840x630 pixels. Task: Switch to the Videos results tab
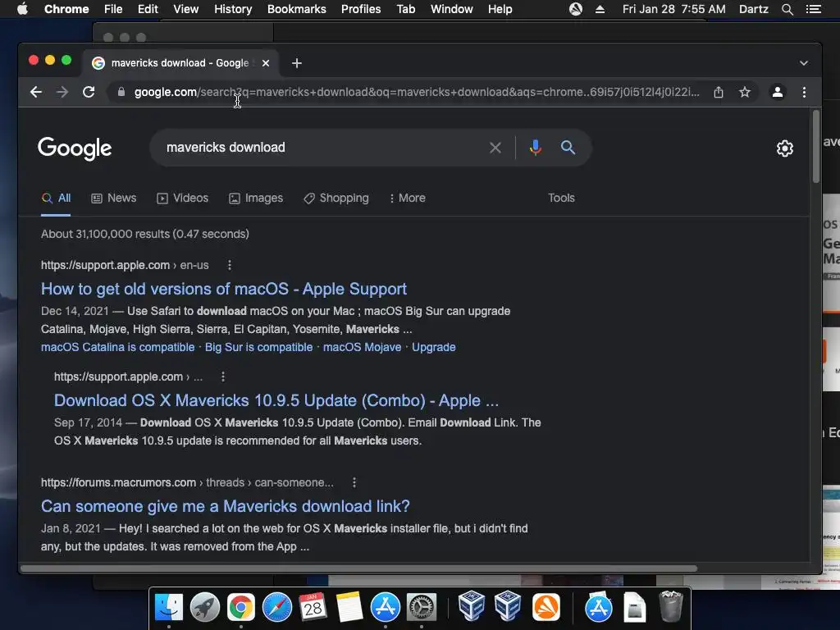(182, 199)
